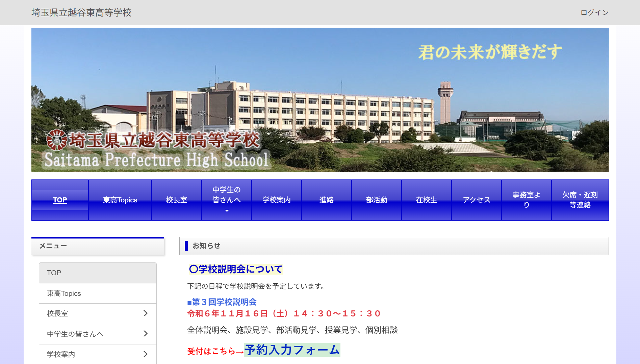Viewport: 640px width, 364px height.
Task: Select TOP in the sidebar menu
Action: [98, 273]
